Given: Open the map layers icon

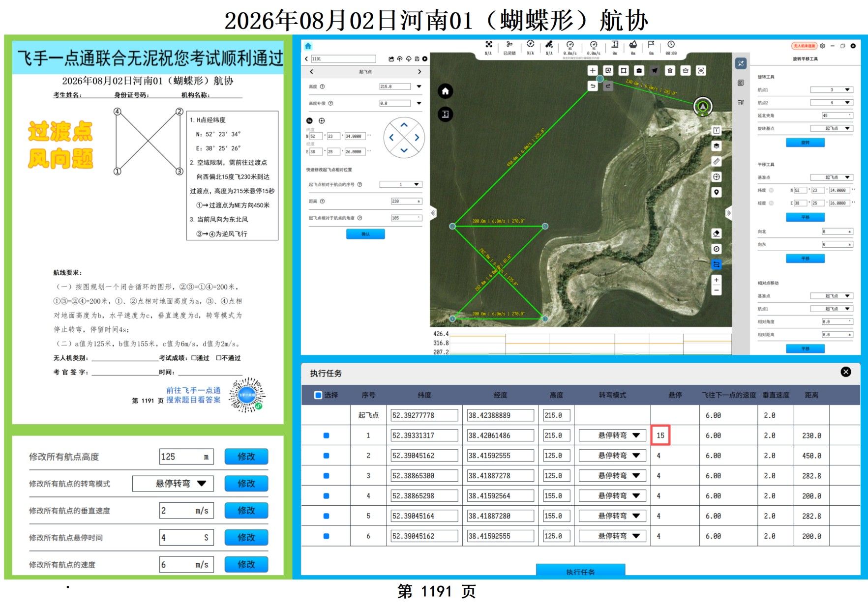Looking at the screenshot, I should click(717, 146).
